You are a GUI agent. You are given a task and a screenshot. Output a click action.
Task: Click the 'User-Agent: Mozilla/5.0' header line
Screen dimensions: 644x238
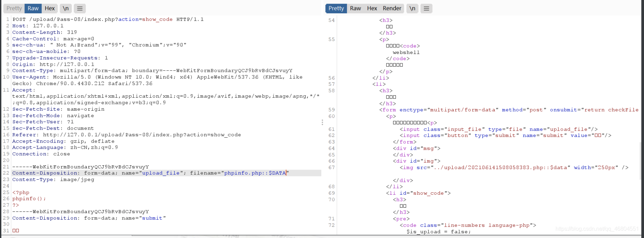(157, 80)
